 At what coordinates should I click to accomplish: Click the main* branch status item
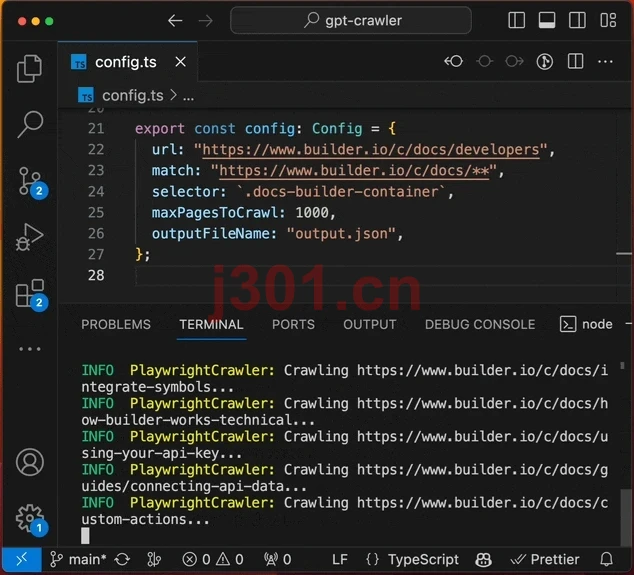pyautogui.click(x=78, y=560)
